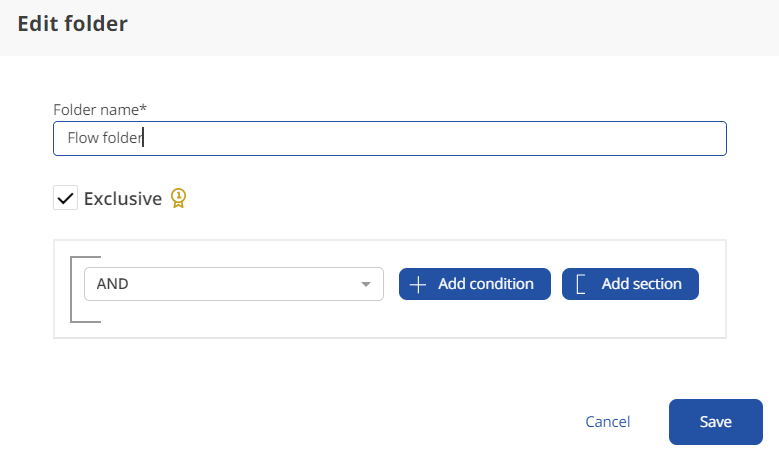Click the Exclusive label text
779x463 pixels.
pyautogui.click(x=122, y=198)
